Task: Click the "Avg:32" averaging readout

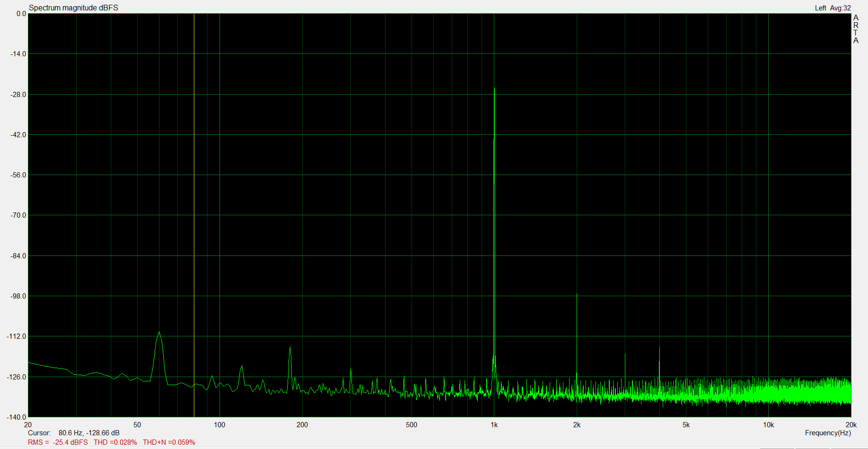Action: pos(841,8)
